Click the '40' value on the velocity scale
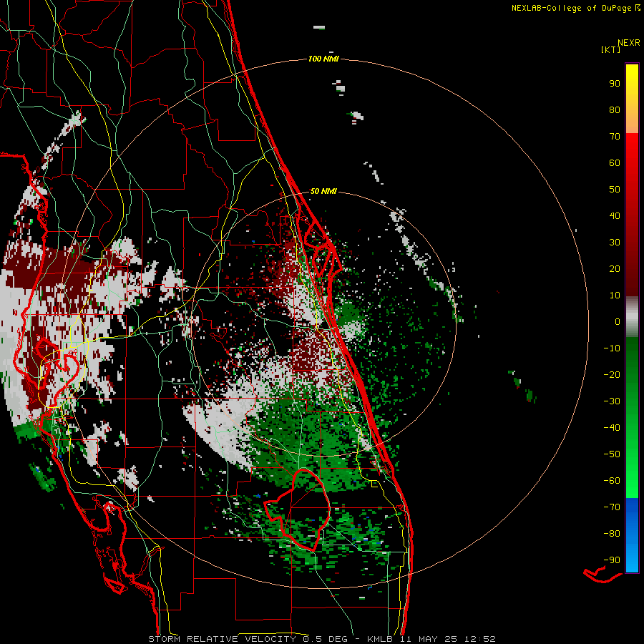 615,215
